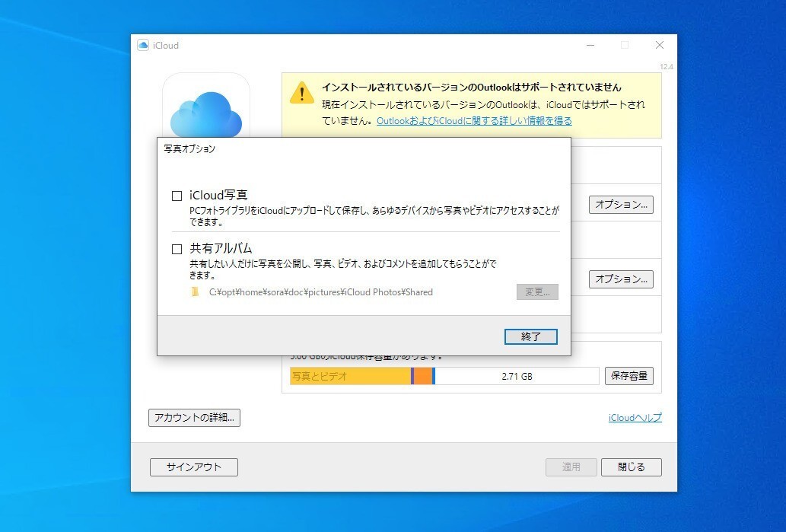This screenshot has height=532, width=786.
Task: Click the shared album folder icon
Action: click(x=195, y=291)
